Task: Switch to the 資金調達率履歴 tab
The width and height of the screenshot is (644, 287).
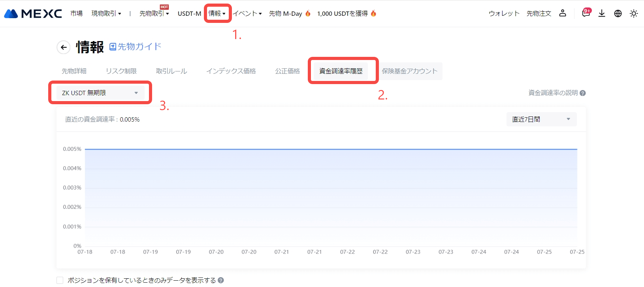Action: (x=341, y=71)
